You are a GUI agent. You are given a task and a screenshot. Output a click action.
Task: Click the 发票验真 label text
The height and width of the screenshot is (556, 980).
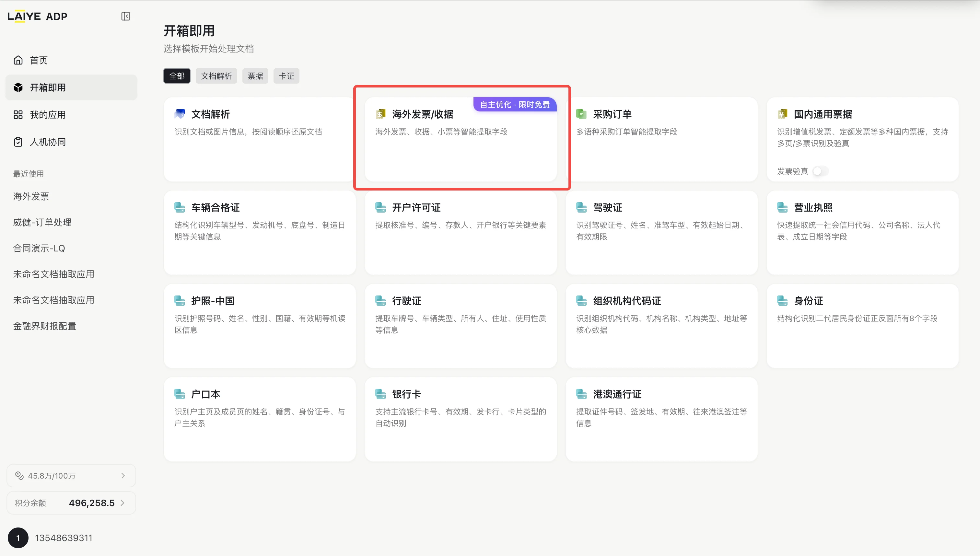click(x=792, y=171)
